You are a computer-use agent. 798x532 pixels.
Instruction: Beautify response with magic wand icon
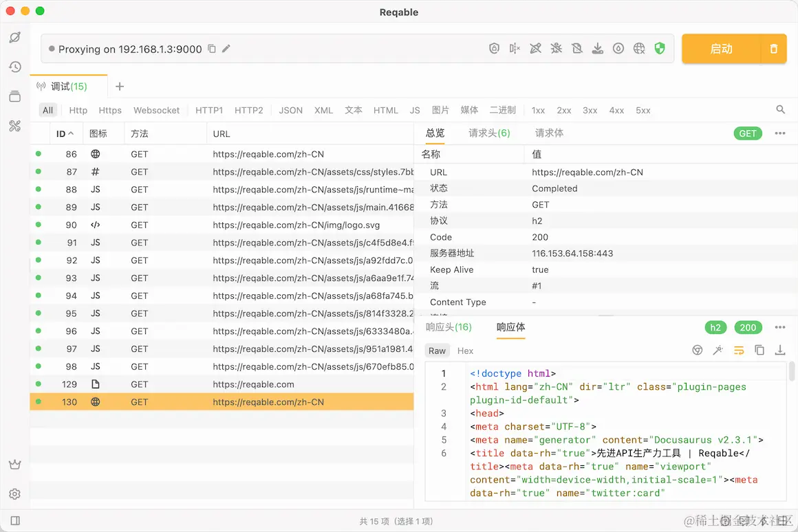(x=718, y=350)
